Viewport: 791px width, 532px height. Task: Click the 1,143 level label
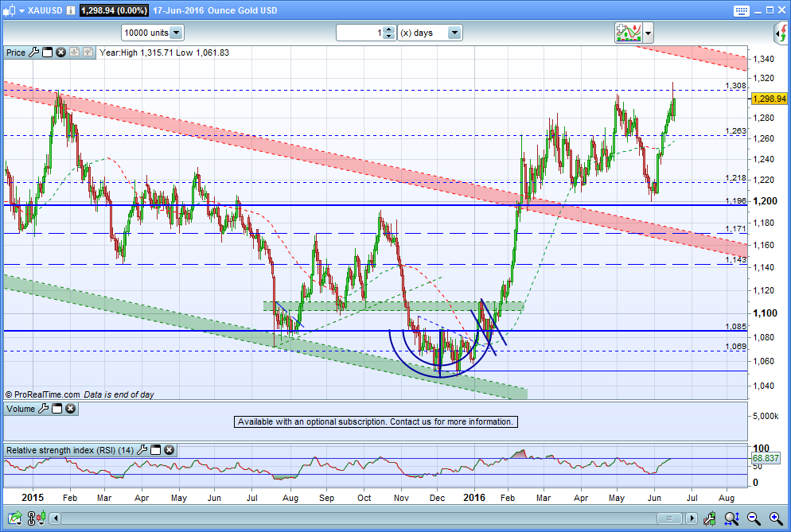(735, 260)
